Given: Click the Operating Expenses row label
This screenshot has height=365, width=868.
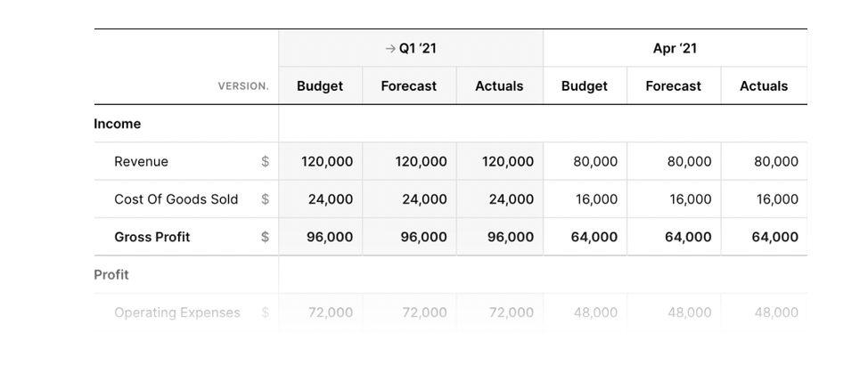Looking at the screenshot, I should pyautogui.click(x=177, y=312).
